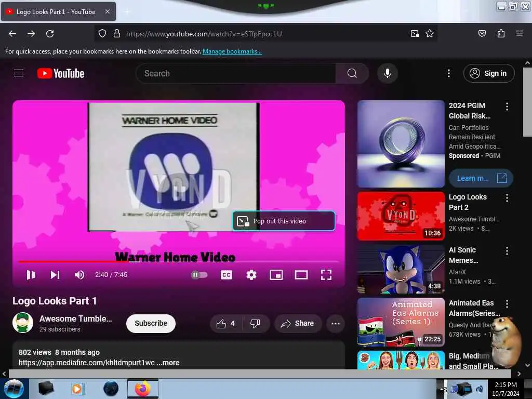Share the video
This screenshot has width=532, height=399.
click(x=297, y=324)
